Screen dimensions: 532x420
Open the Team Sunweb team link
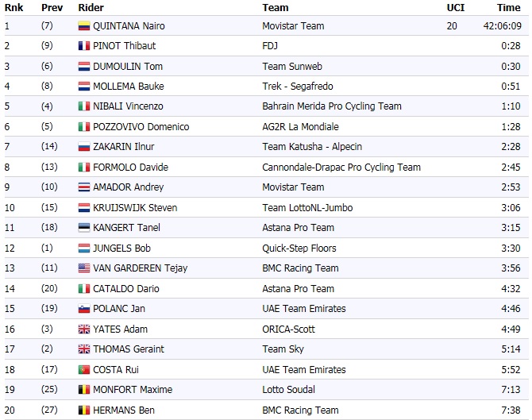click(291, 67)
